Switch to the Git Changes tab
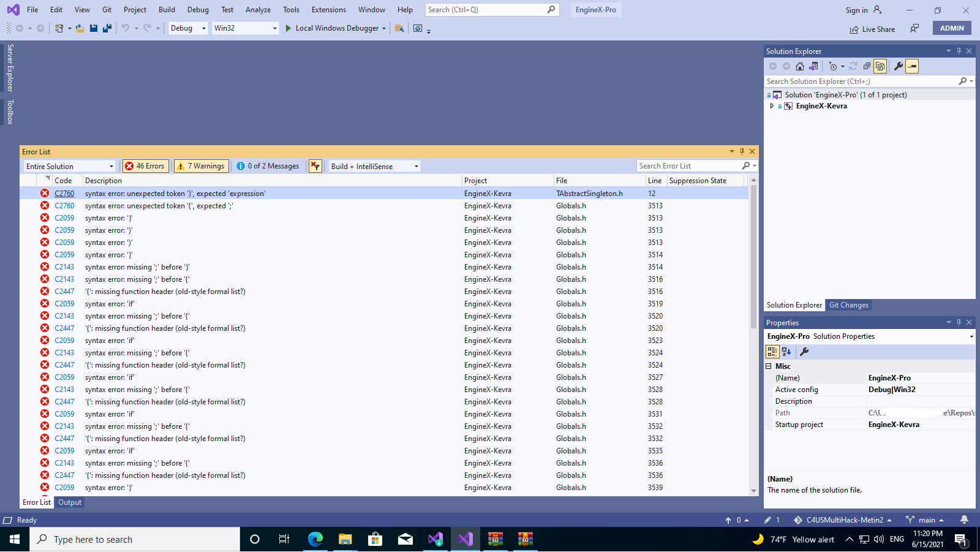Image resolution: width=980 pixels, height=552 pixels. coord(849,305)
